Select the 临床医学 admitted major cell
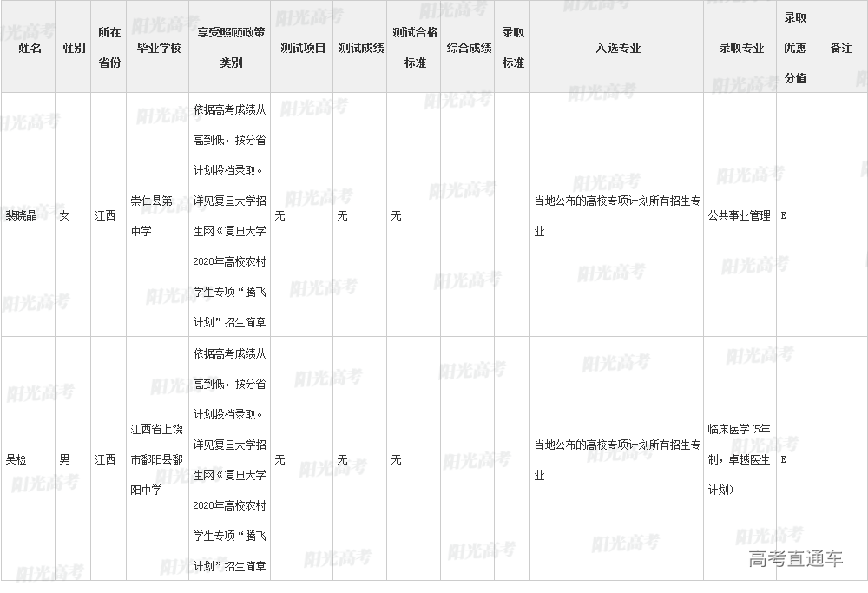The height and width of the screenshot is (593, 868). (x=739, y=459)
